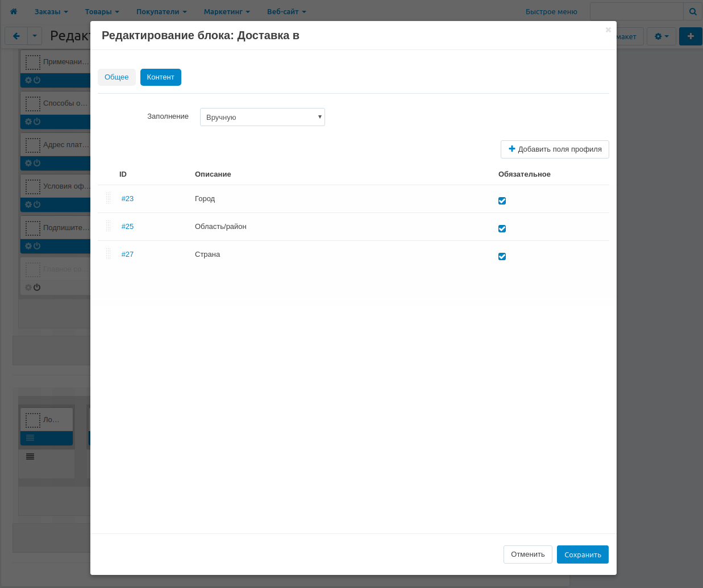Click the Сохранить button

[583, 554]
